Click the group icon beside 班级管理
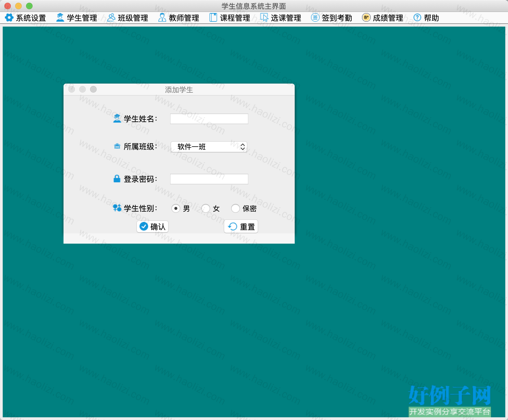Screen dimensions: 508x420 tap(111, 18)
